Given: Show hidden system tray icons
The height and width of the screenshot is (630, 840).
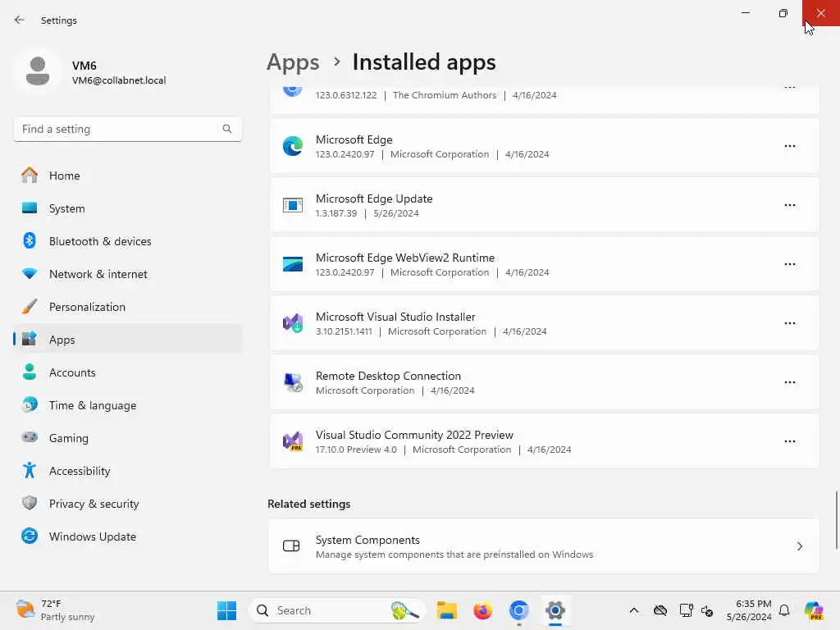Looking at the screenshot, I should point(634,610).
